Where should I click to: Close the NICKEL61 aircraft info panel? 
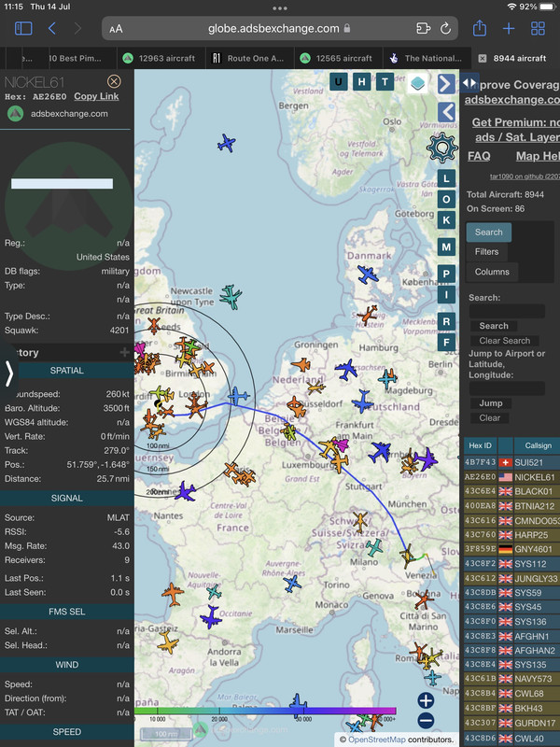(114, 81)
